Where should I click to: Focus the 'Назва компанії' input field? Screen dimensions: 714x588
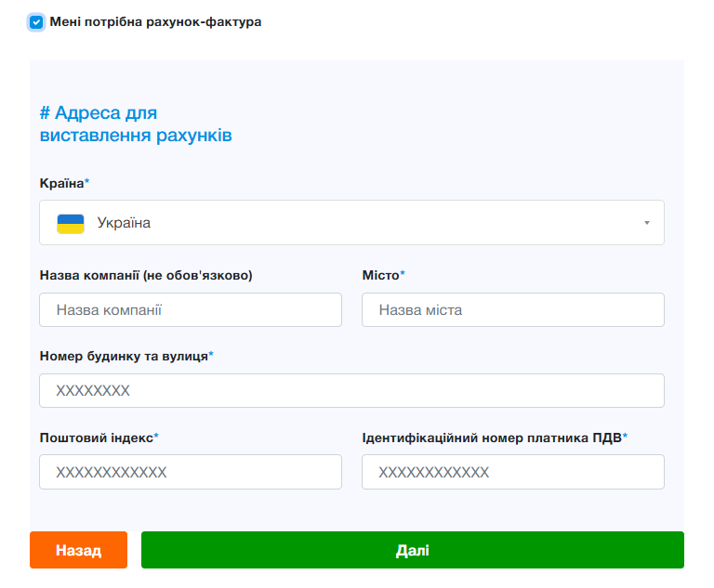(x=191, y=310)
